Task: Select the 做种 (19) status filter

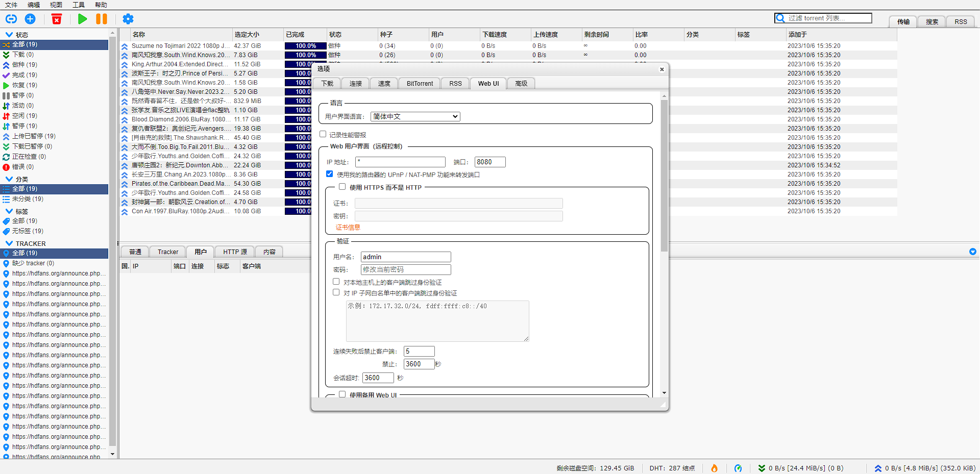Action: pyautogui.click(x=24, y=65)
